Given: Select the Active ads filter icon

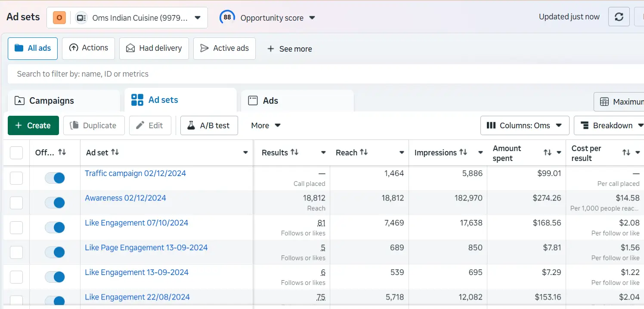Looking at the screenshot, I should pos(204,48).
